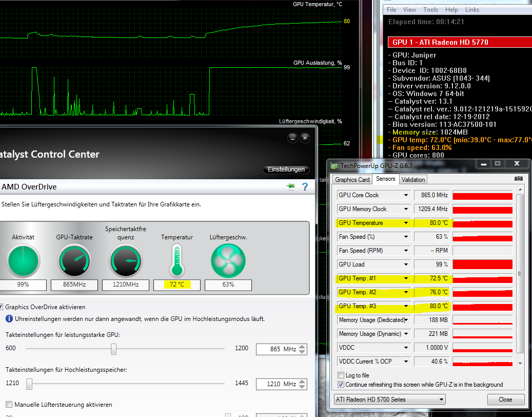This screenshot has width=532, height=417.
Task: Toggle Graphics OverDrive aktivieren checkbox
Action: pyautogui.click(x=2, y=307)
